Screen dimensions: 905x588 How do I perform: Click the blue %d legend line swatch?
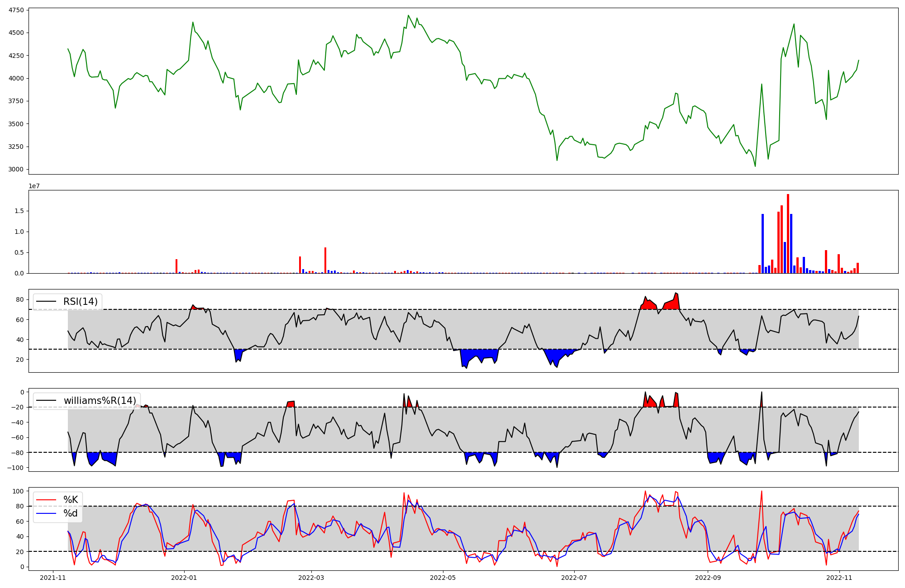tap(47, 513)
